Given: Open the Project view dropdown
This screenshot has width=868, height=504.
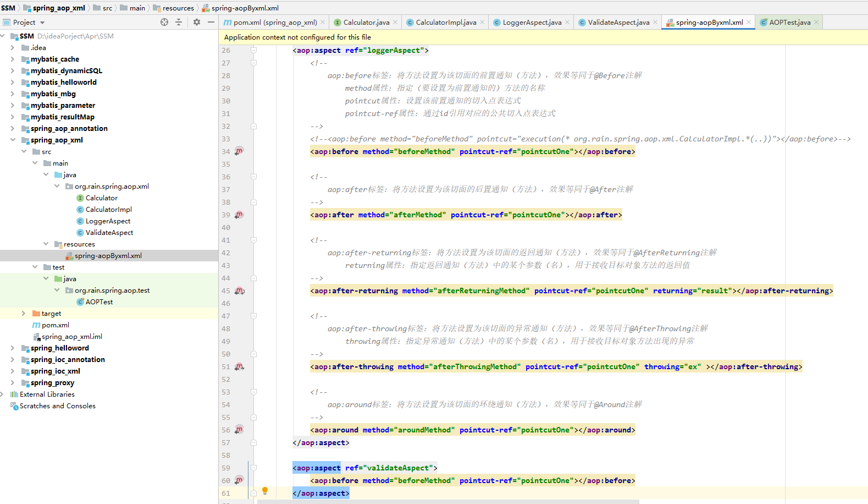Looking at the screenshot, I should 42,23.
